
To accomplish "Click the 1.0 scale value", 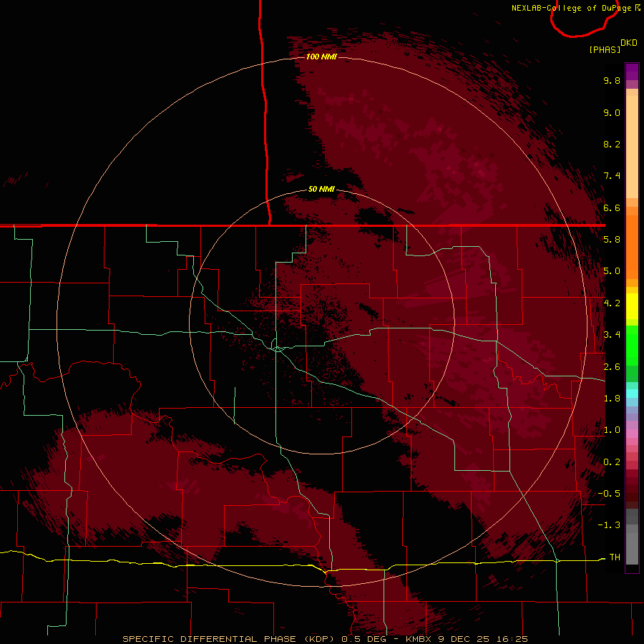I will pos(612,430).
